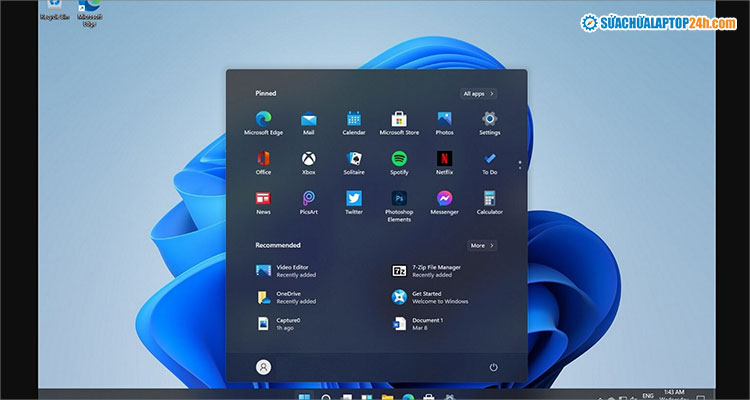Open the Mail app
Screen dimensions: 750x400
pos(309,123)
